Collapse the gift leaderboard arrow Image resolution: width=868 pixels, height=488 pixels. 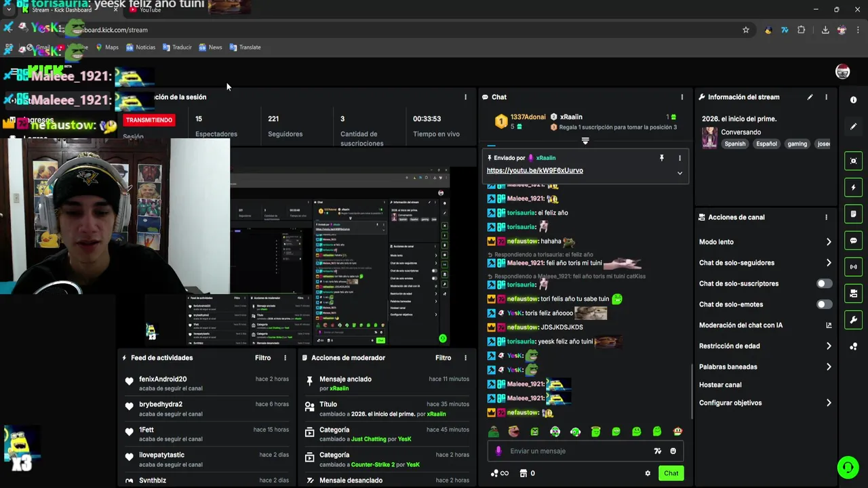point(585,141)
